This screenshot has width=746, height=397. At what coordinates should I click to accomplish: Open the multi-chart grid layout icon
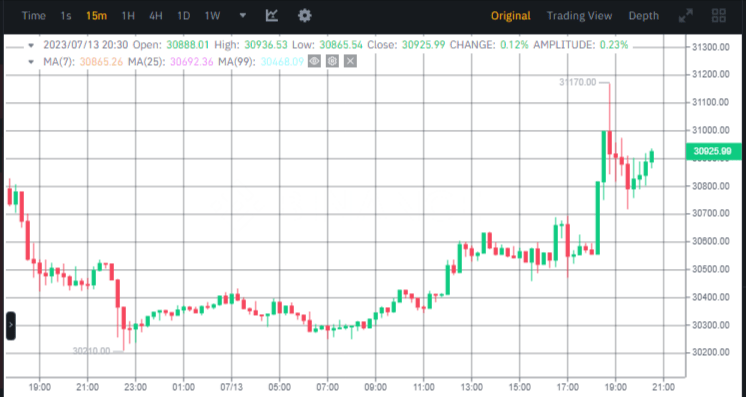tap(718, 16)
